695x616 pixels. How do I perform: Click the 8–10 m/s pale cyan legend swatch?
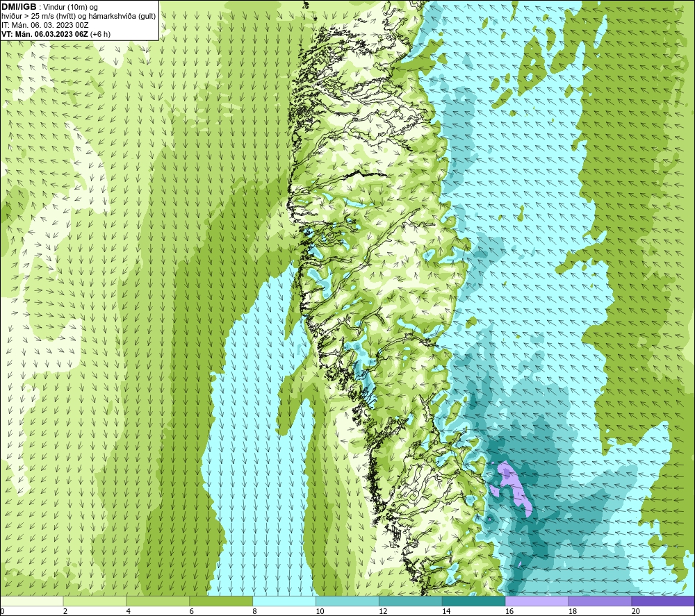point(284,601)
